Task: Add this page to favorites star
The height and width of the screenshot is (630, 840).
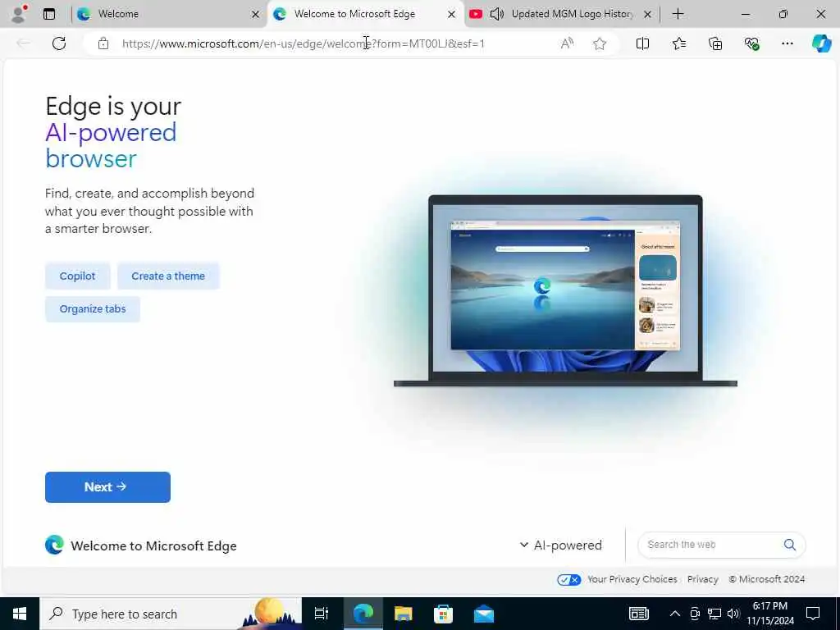Action: tap(600, 43)
